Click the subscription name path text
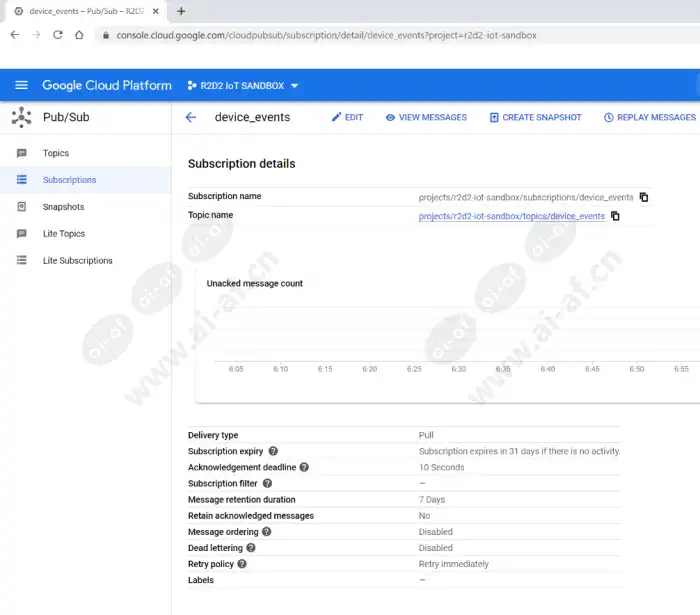 (526, 197)
